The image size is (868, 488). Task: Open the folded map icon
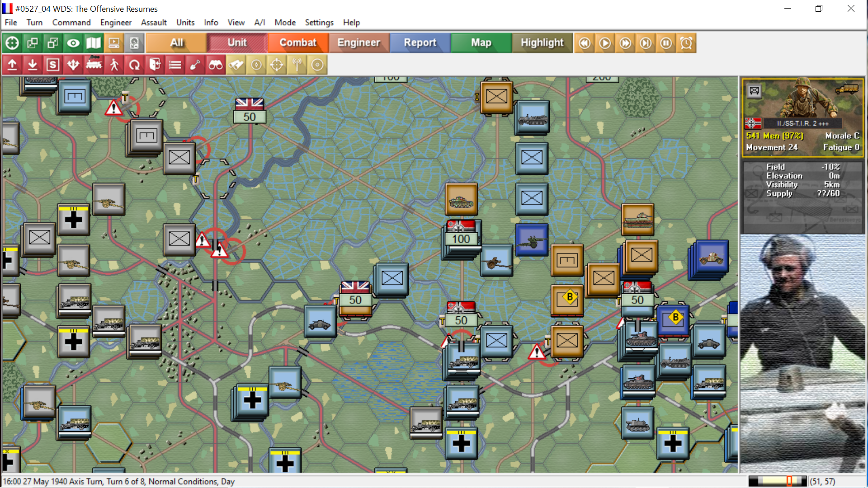point(94,43)
